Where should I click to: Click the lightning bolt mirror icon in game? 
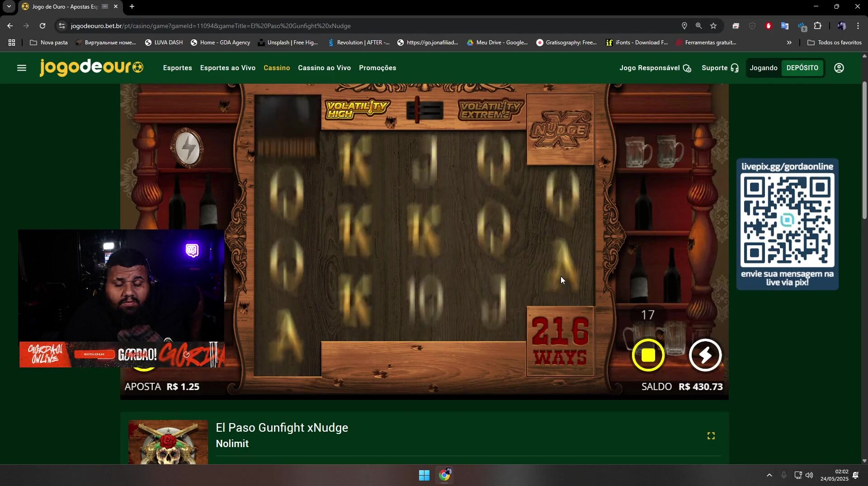point(188,148)
